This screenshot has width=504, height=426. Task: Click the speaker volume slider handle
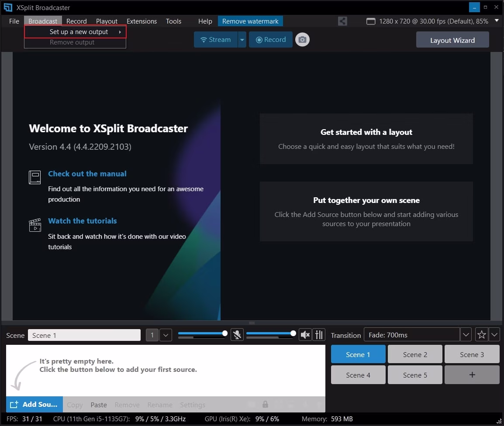click(x=293, y=333)
